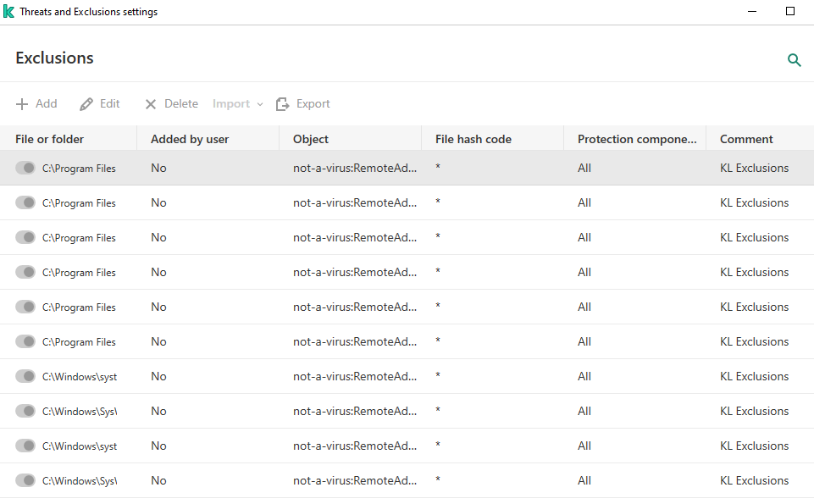Sort by the Added by user column header
The image size is (814, 504).
tap(190, 139)
